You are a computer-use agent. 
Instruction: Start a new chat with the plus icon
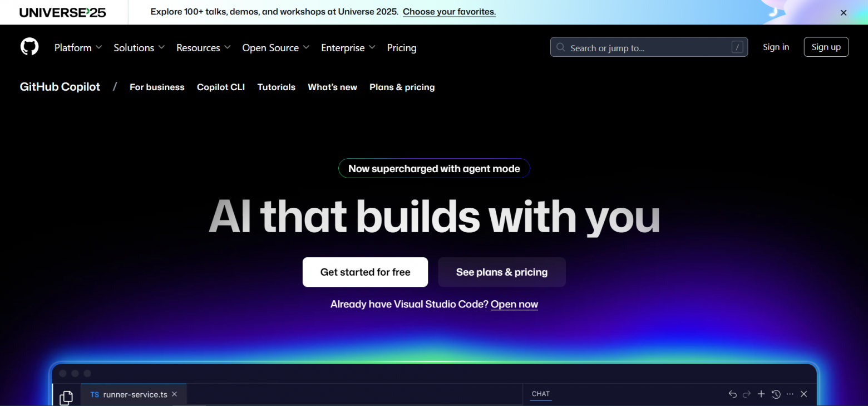click(761, 394)
